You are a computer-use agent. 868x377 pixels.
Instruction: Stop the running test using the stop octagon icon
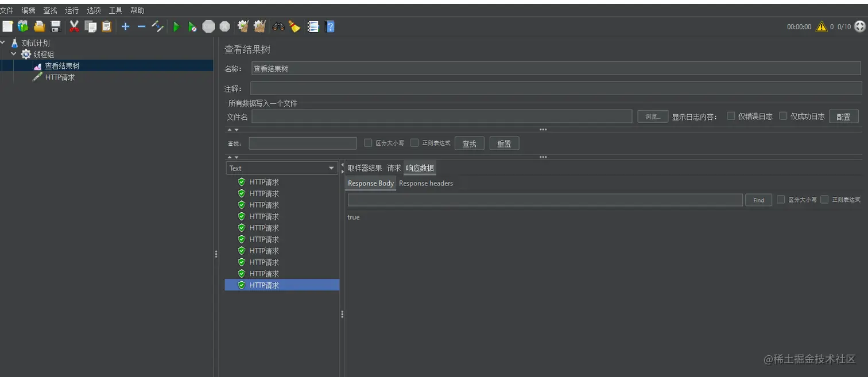(x=208, y=26)
